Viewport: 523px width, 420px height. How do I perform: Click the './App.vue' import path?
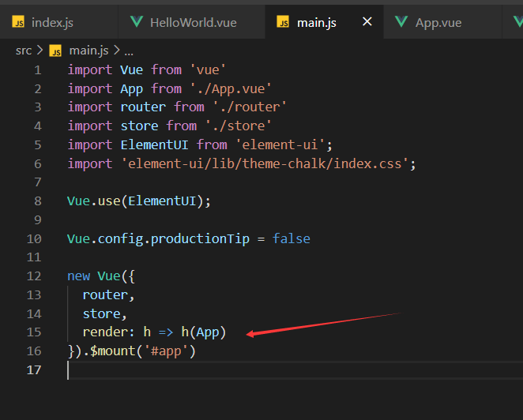[231, 88]
